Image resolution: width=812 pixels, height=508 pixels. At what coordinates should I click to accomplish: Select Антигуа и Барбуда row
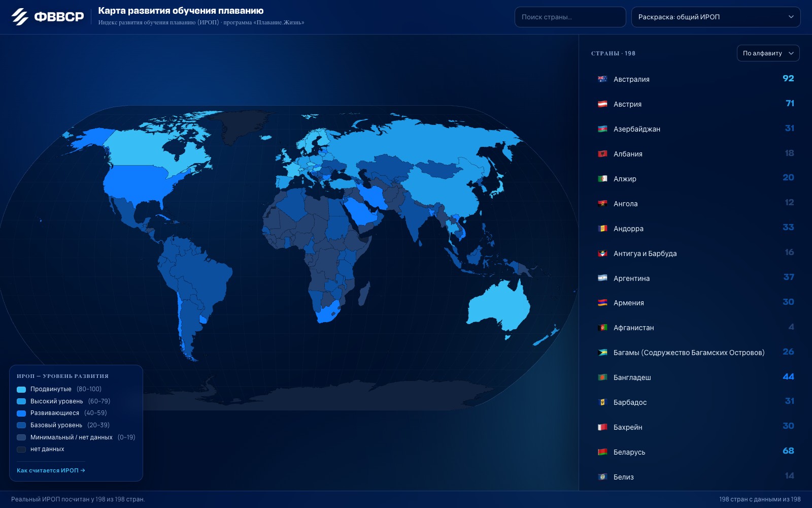click(695, 253)
